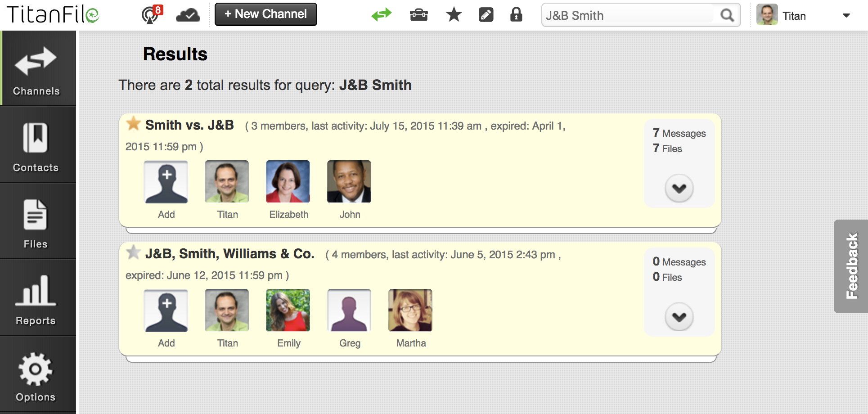Open notifications icon showing 8 alerts
Viewport: 868px width, 414px height.
click(151, 15)
